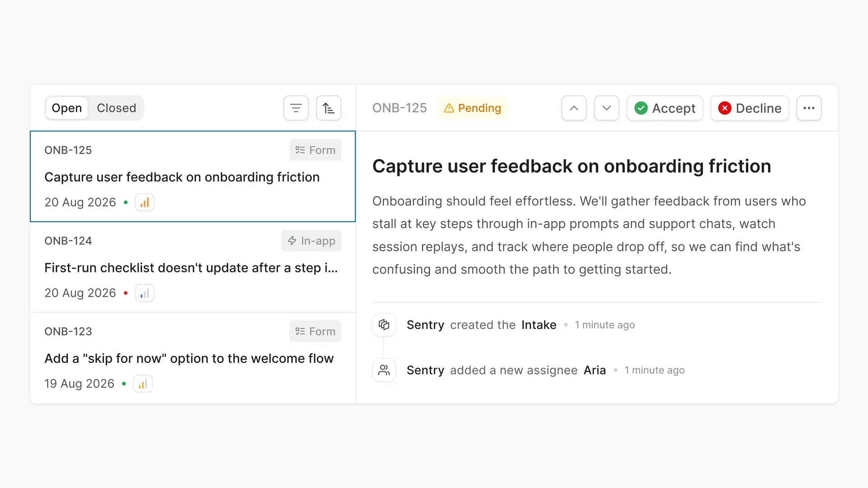The width and height of the screenshot is (868, 488).
Task: Click the 19 Aug 2026 date
Action: click(x=79, y=384)
